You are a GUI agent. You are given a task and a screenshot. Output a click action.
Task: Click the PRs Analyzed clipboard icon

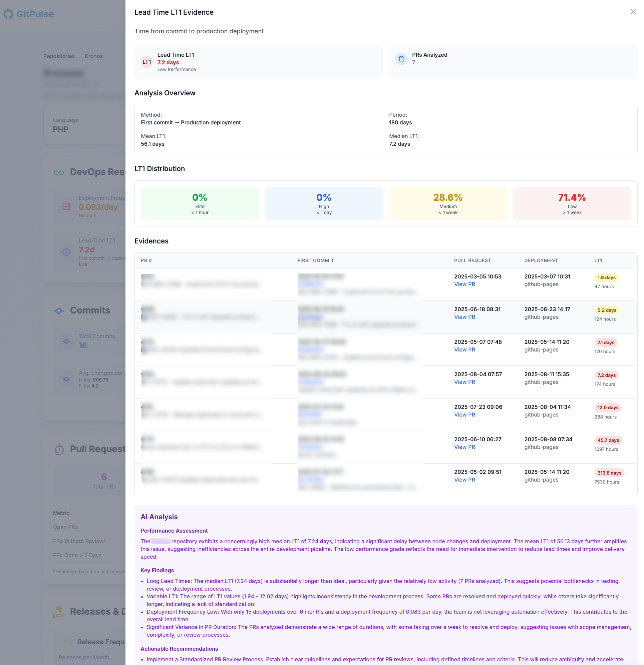point(401,59)
